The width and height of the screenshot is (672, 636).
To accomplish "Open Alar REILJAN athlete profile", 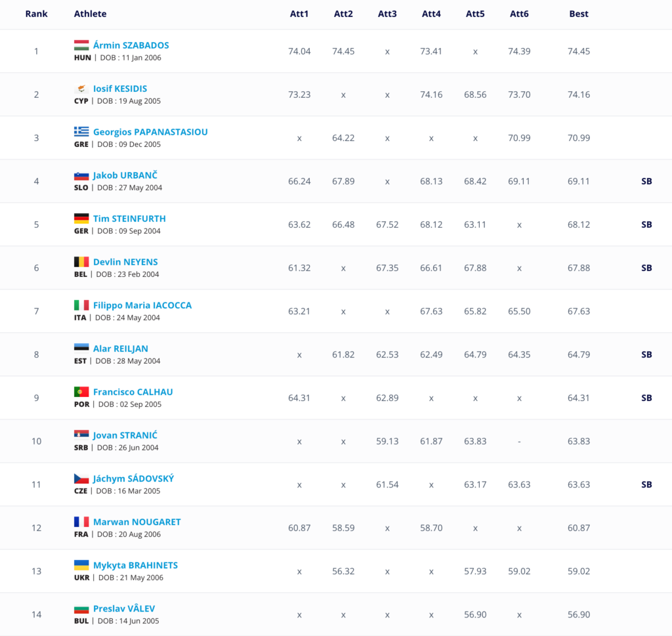I will click(x=120, y=349).
